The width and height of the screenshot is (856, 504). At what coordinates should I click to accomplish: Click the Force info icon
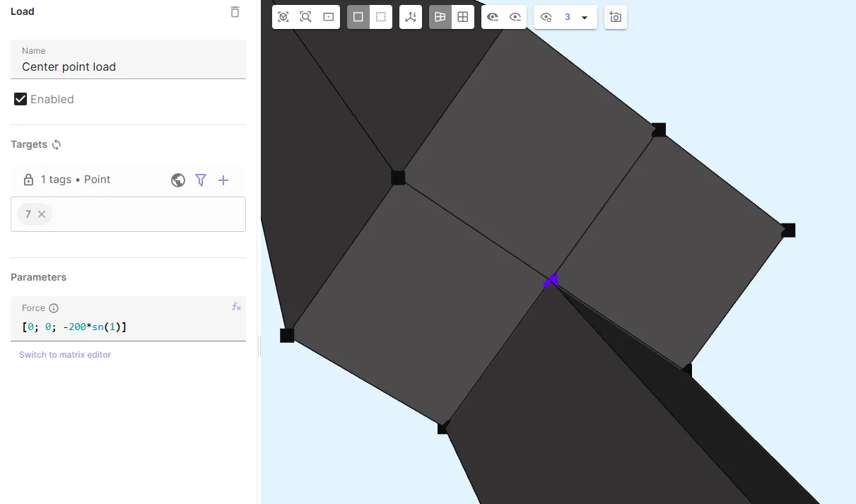[x=54, y=308]
